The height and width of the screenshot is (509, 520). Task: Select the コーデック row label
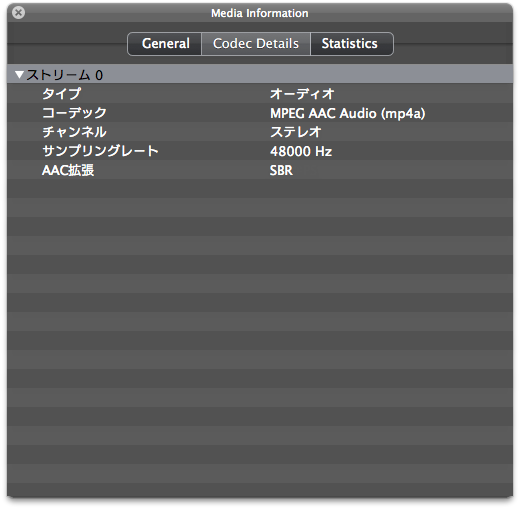(x=74, y=113)
